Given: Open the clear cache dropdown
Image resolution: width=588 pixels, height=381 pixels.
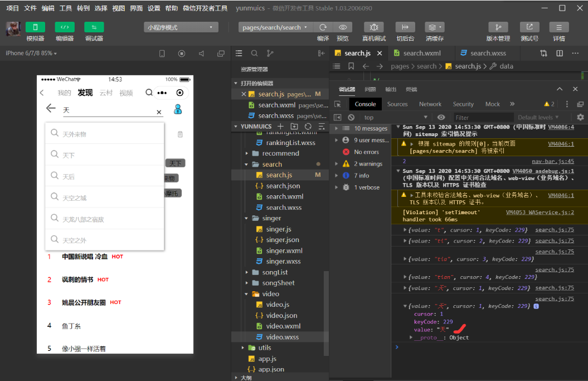Looking at the screenshot, I should [435, 27].
